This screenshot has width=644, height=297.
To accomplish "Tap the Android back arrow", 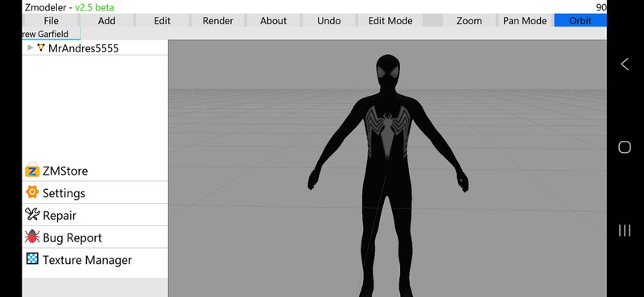I will click(625, 64).
